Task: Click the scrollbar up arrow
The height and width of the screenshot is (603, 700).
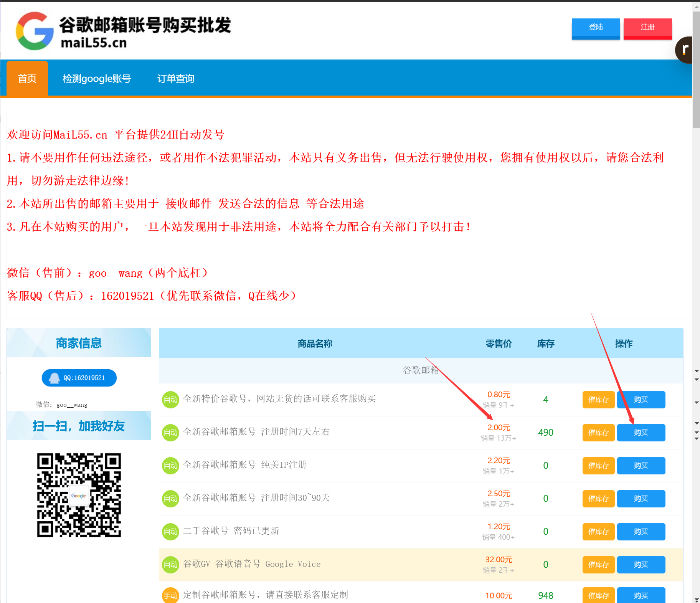Action: click(696, 7)
